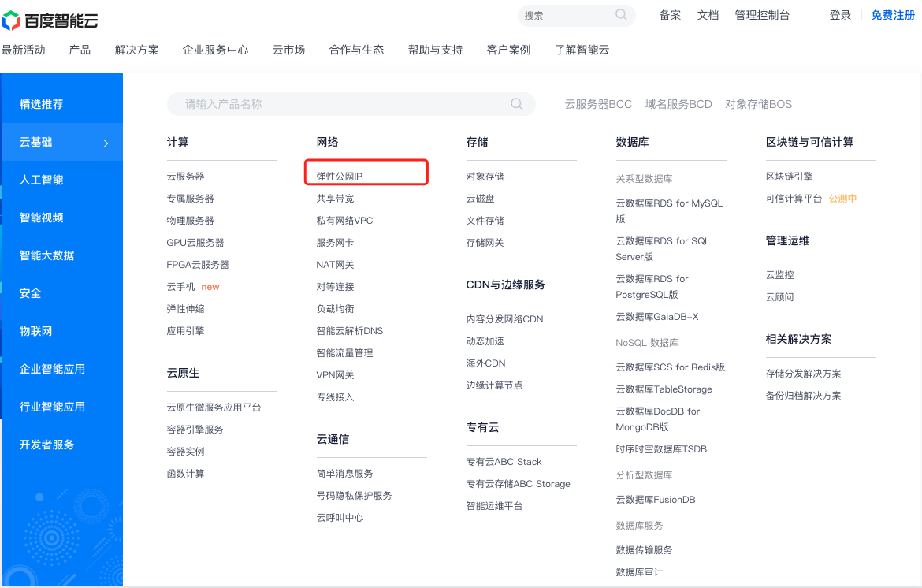Select 企业智能应用 in the sidebar
This screenshot has height=588, width=922.
click(52, 369)
